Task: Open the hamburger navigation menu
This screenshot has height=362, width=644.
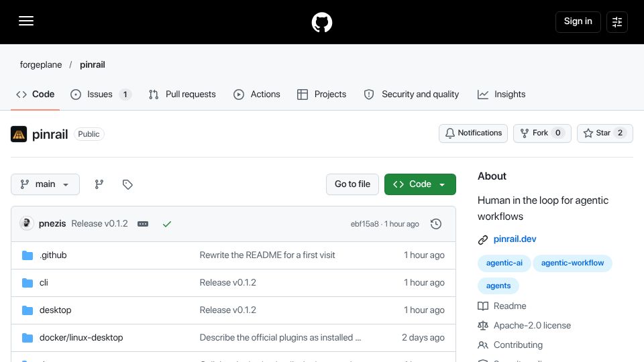Action: (26, 21)
